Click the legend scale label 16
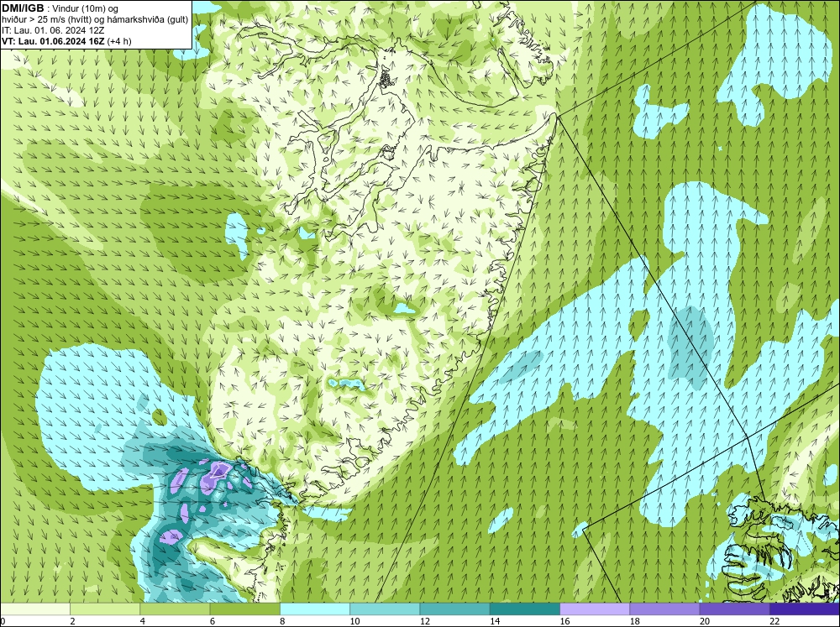The width and height of the screenshot is (840, 627). (x=564, y=621)
